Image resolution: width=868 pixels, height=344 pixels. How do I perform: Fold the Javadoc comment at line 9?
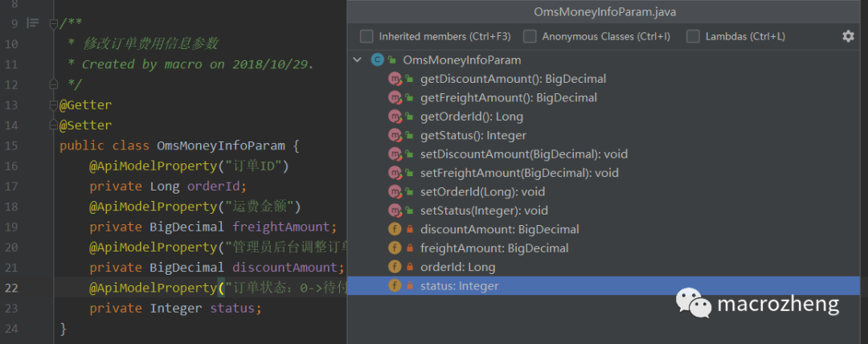pyautogui.click(x=54, y=23)
